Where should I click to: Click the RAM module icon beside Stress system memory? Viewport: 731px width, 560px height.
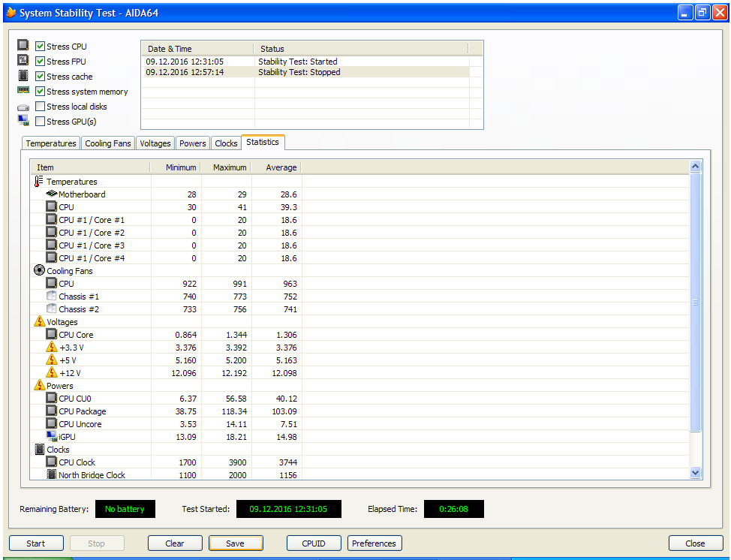click(23, 90)
